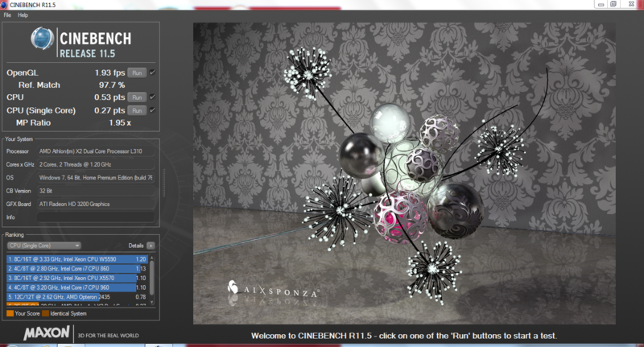Screen dimensions: 644x347
Task: Select ranking entry Intel Core i7 CPU 860
Action: (76, 269)
